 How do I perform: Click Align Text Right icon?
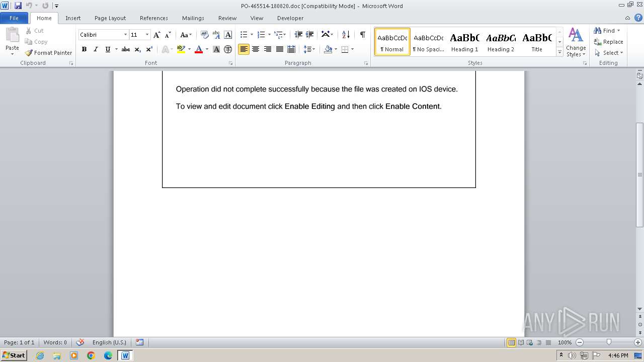coord(268,49)
